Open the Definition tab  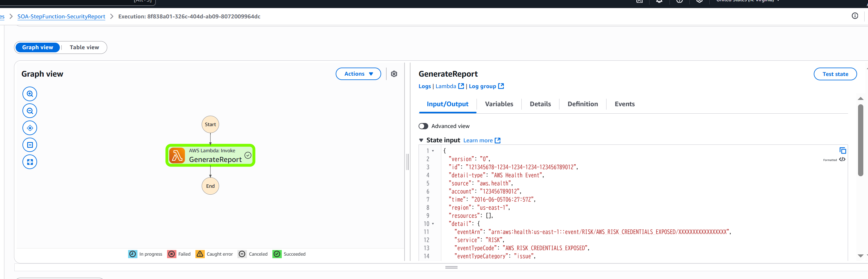click(x=582, y=104)
